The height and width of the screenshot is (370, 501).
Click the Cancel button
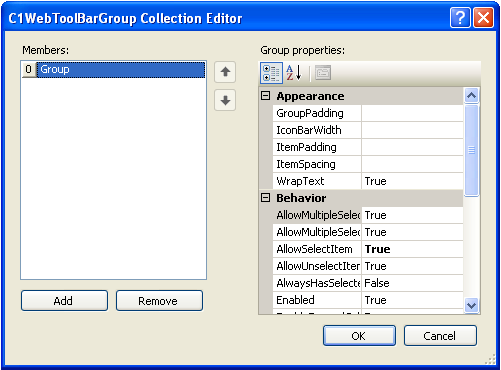(x=440, y=336)
